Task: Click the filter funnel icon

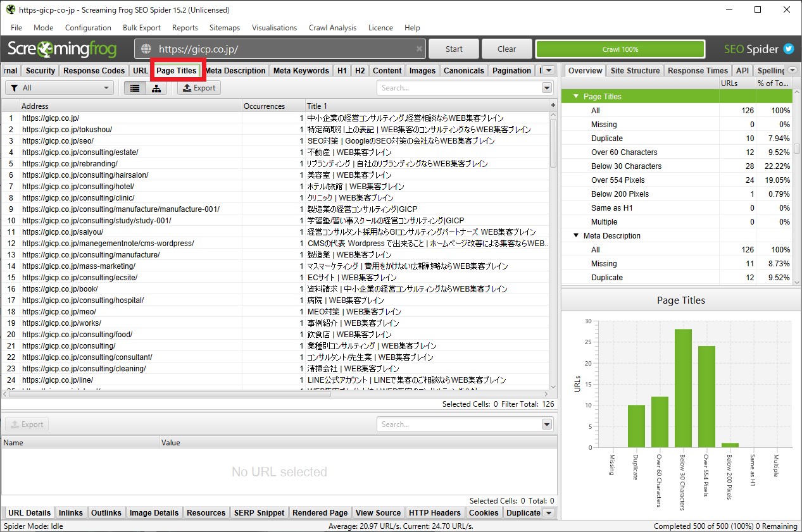Action: (15, 88)
